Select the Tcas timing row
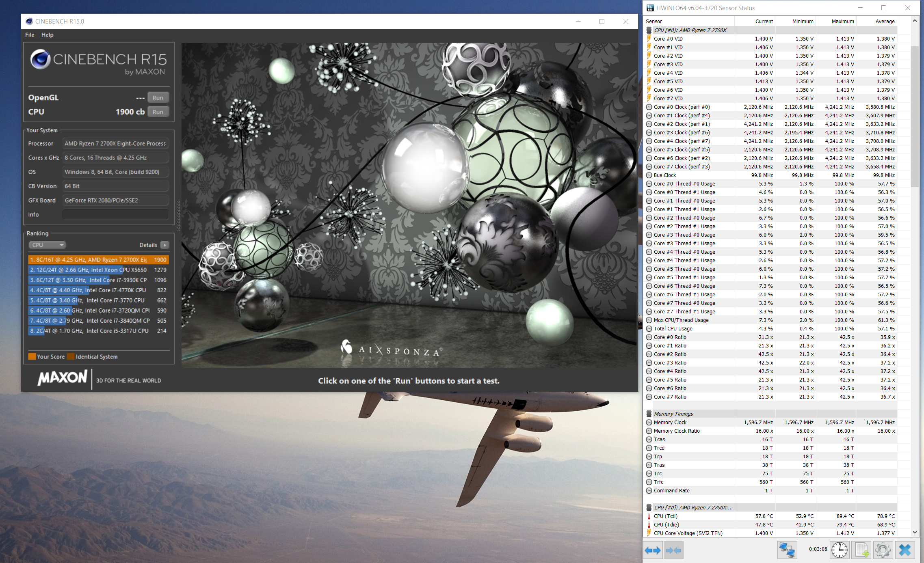Screen dimensions: 924x563 (x=770, y=439)
